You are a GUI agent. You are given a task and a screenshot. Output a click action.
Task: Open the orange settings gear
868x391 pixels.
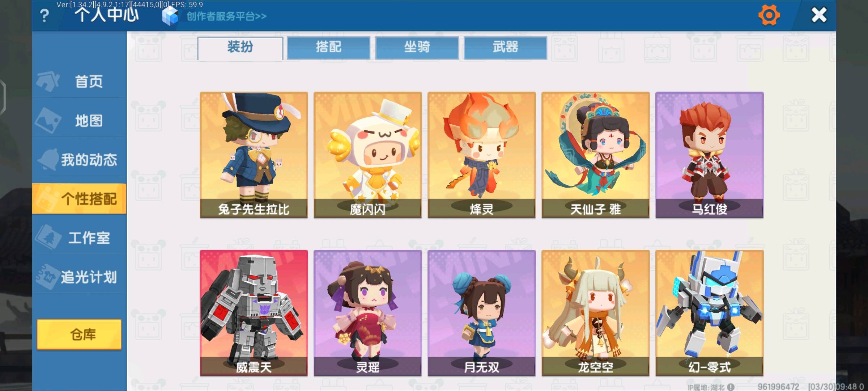click(x=769, y=15)
